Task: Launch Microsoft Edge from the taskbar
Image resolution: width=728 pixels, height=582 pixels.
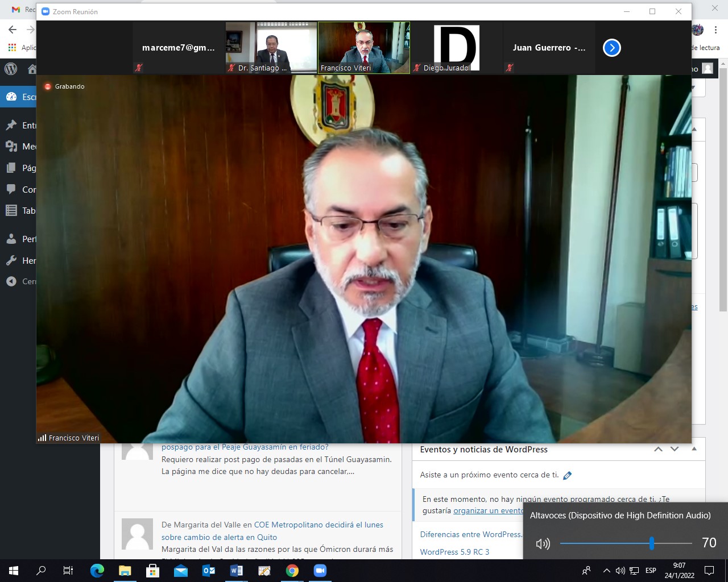Action: click(97, 571)
